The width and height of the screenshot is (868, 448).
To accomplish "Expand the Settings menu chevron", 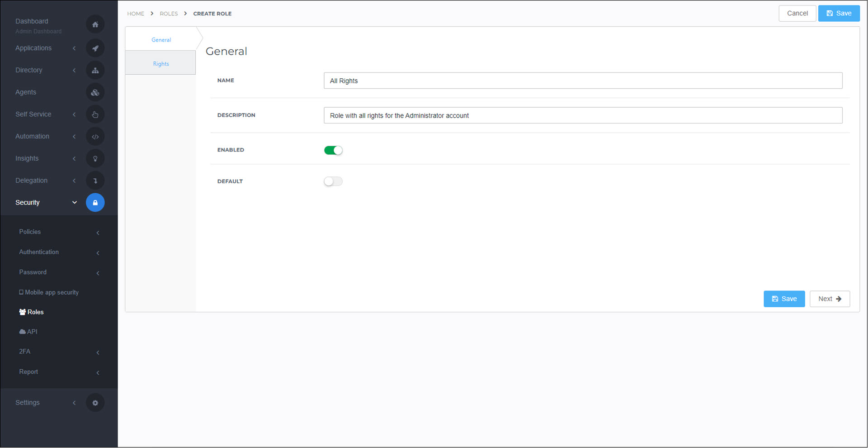I will [x=74, y=403].
